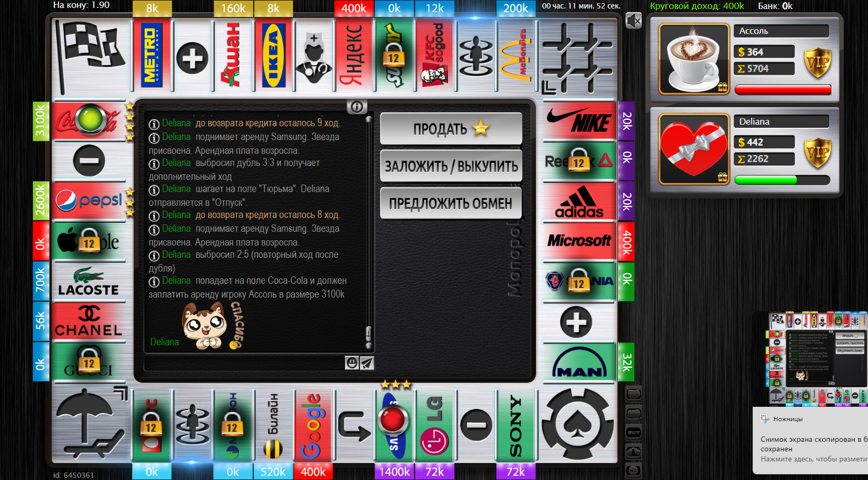Click the casino chip corner cell

pyautogui.click(x=578, y=424)
